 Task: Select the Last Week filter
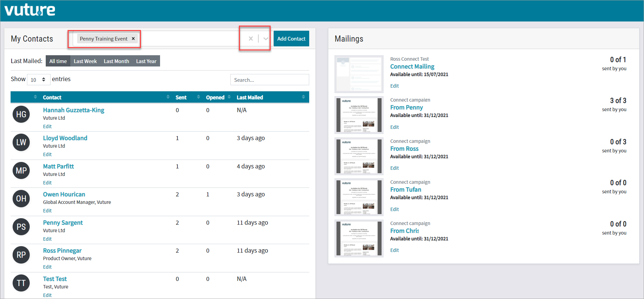click(x=85, y=61)
